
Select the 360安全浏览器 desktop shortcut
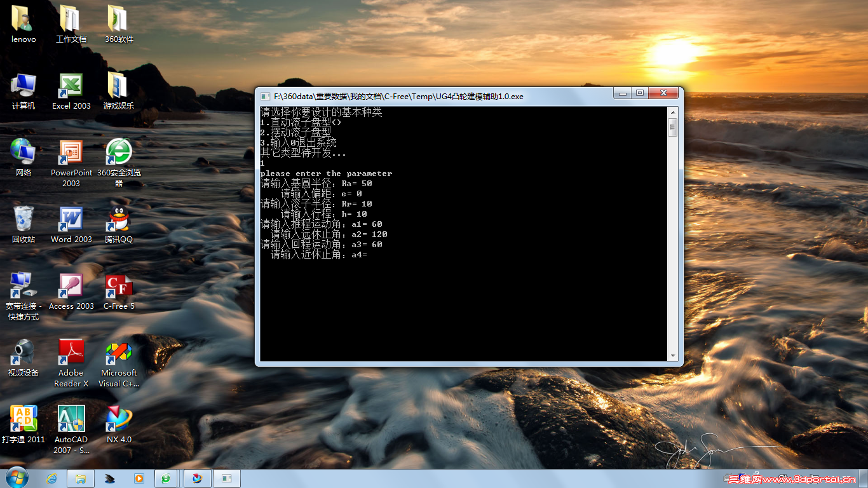click(119, 152)
